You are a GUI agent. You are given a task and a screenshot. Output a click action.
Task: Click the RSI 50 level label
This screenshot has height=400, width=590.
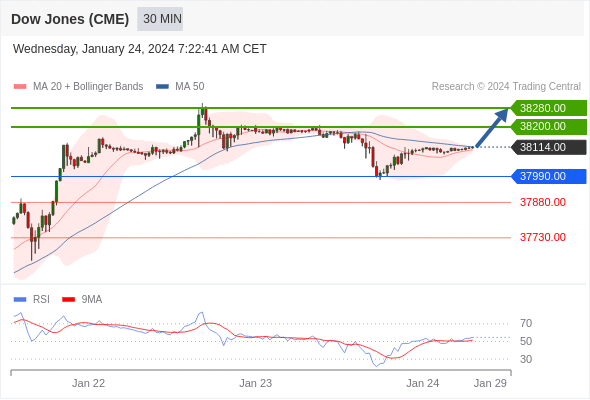(x=526, y=341)
